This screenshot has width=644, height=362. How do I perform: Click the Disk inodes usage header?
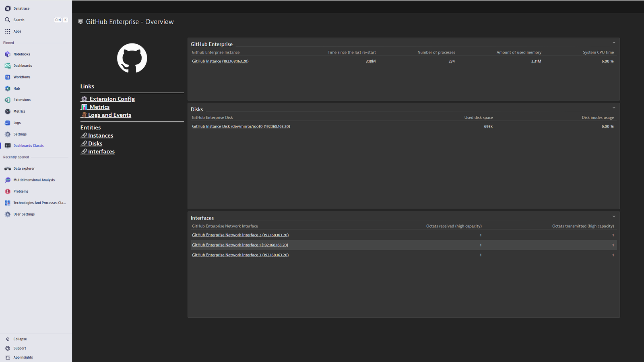(x=598, y=117)
